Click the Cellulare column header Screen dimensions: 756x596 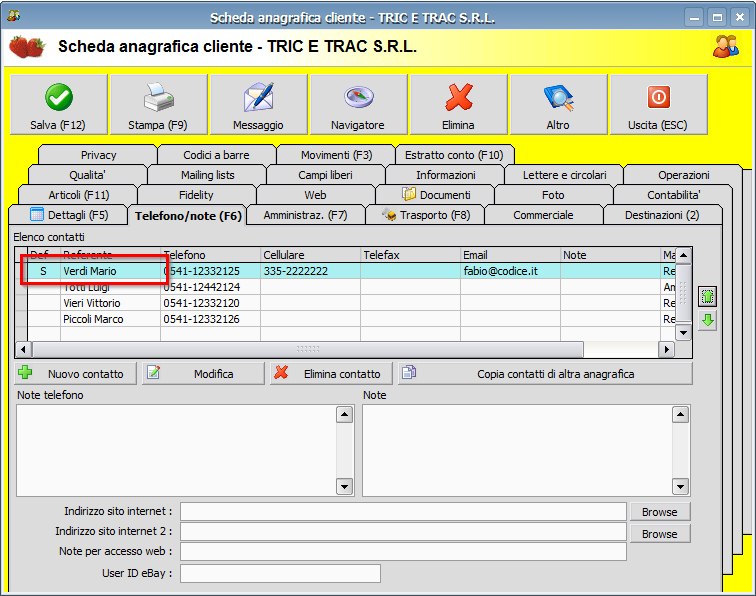[x=310, y=255]
